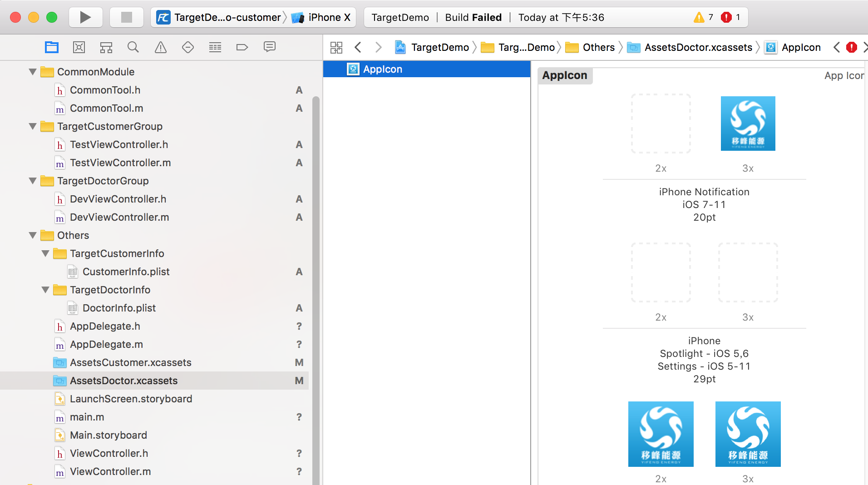The width and height of the screenshot is (868, 485).
Task: Select the empty 3x Settings 29pt slot
Action: click(x=748, y=272)
